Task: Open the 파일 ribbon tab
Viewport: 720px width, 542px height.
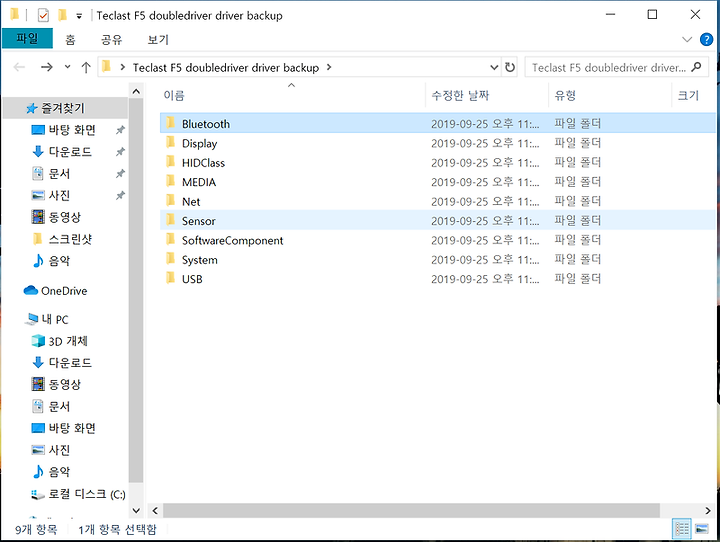Action: coord(27,38)
